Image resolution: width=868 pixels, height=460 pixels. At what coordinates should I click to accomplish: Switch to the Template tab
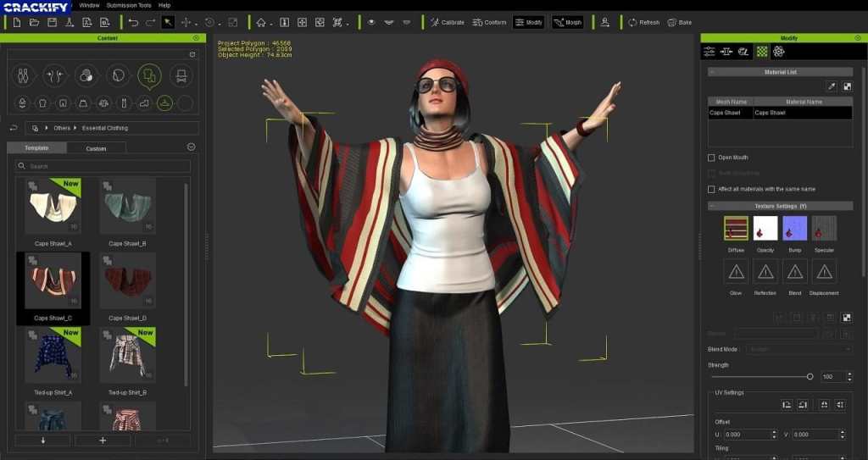click(x=36, y=147)
